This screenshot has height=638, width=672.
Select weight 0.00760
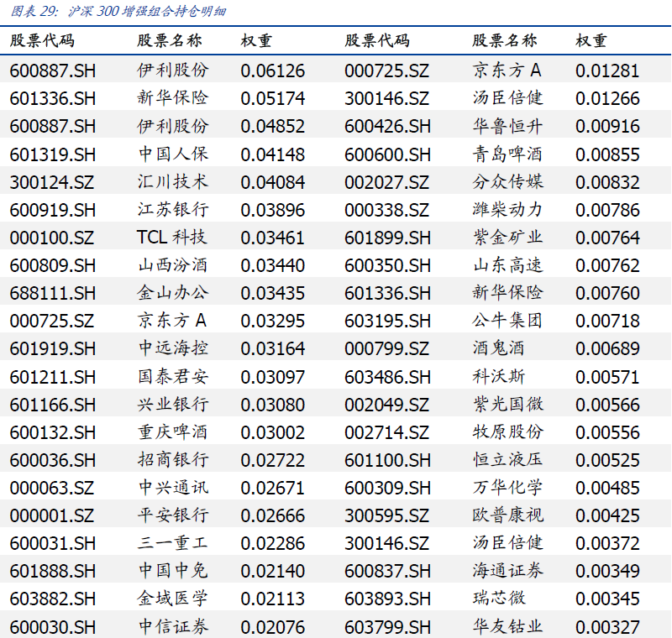(607, 293)
